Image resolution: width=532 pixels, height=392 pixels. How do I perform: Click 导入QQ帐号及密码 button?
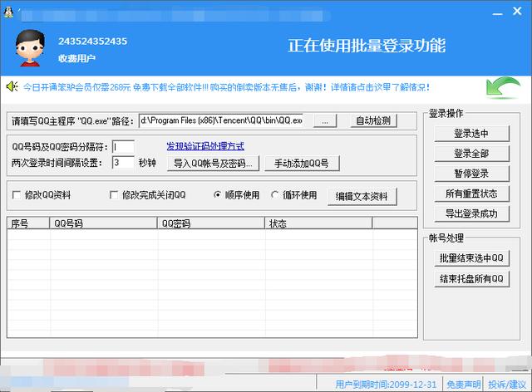tap(213, 164)
